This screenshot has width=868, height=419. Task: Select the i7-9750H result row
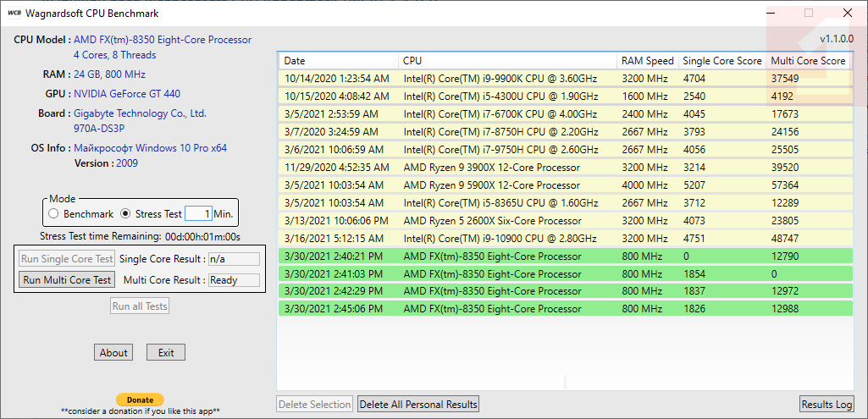tap(565, 150)
